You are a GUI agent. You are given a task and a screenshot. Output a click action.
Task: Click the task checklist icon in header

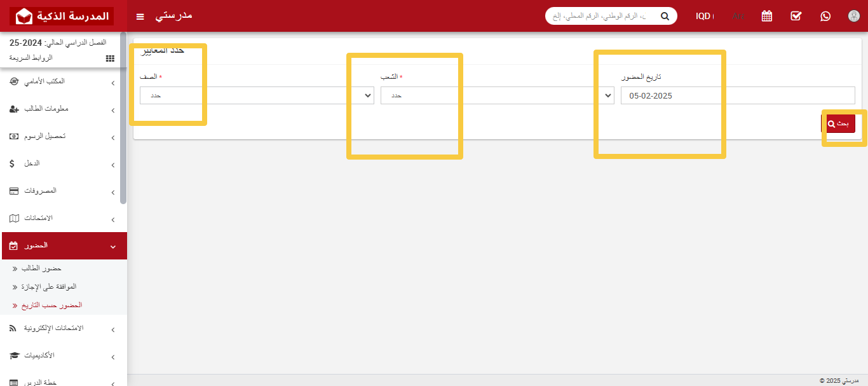point(796,16)
